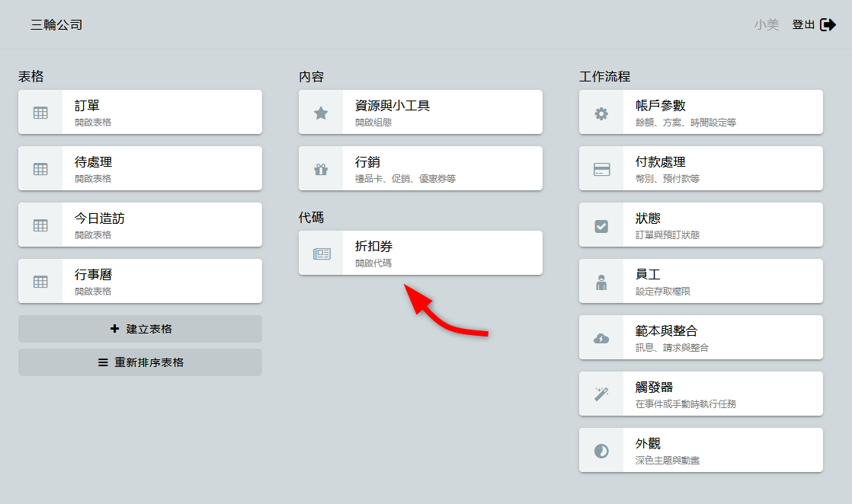
Task: Open the 待處理 table
Action: (x=140, y=169)
